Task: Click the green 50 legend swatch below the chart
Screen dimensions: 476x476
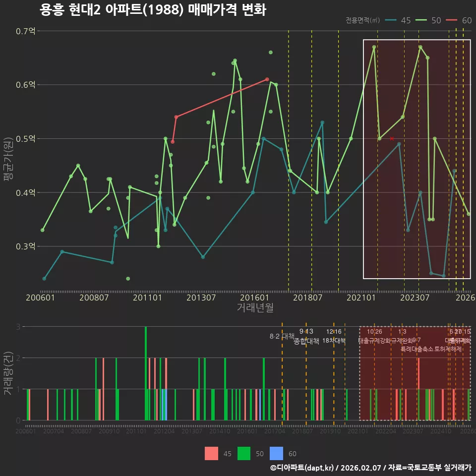Action: (244, 454)
